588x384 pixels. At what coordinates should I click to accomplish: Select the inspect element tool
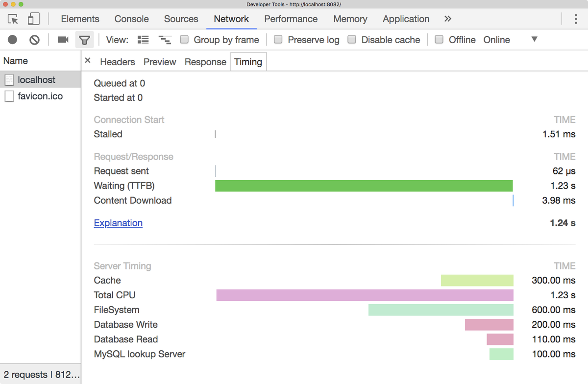13,18
